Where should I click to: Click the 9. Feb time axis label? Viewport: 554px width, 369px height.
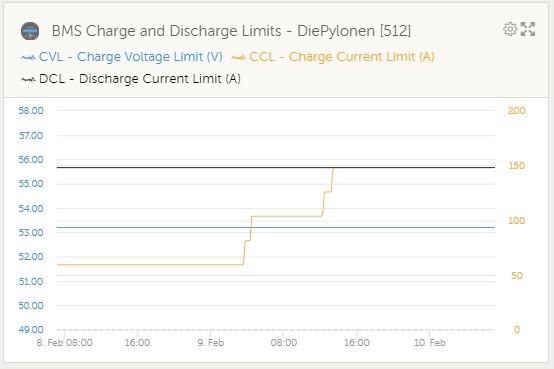pyautogui.click(x=211, y=342)
